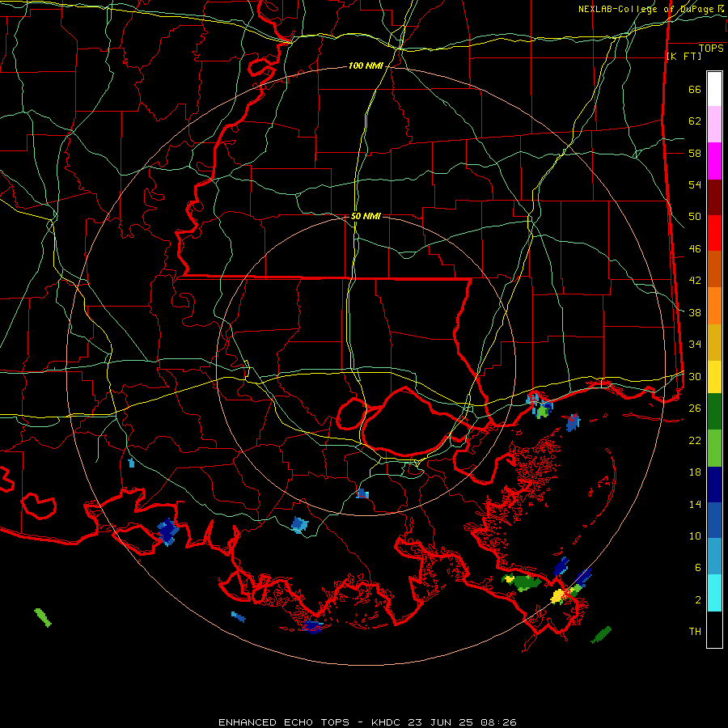Select the gold legend color band
728x728 pixels.
point(714,342)
